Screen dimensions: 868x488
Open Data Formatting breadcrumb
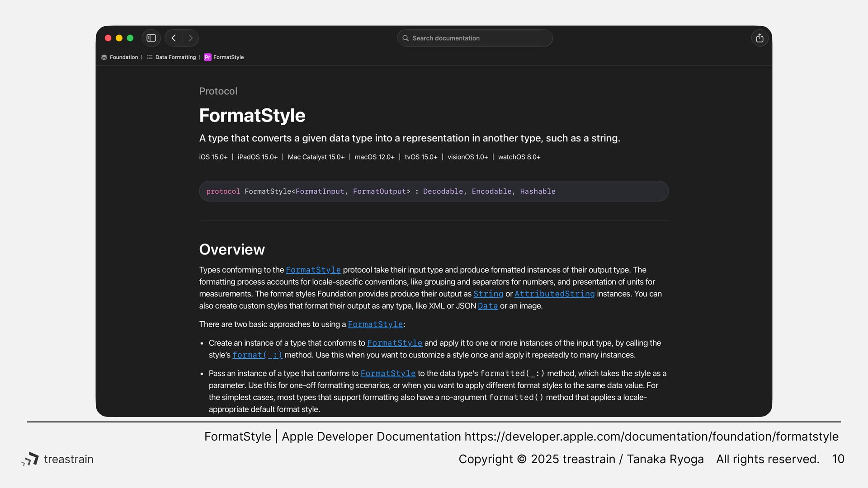click(x=175, y=57)
